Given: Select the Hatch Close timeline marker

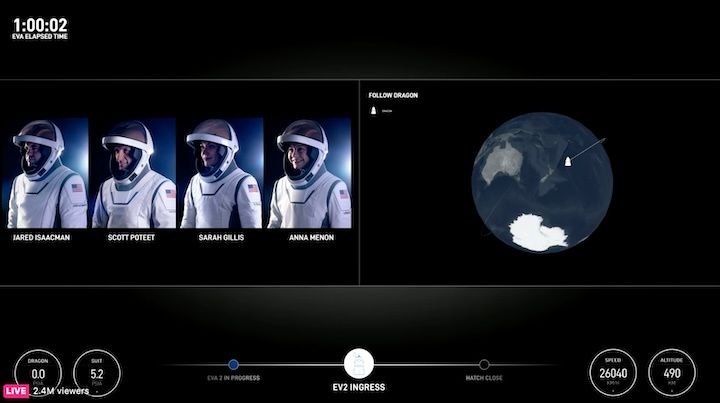Looking at the screenshot, I should 484,365.
